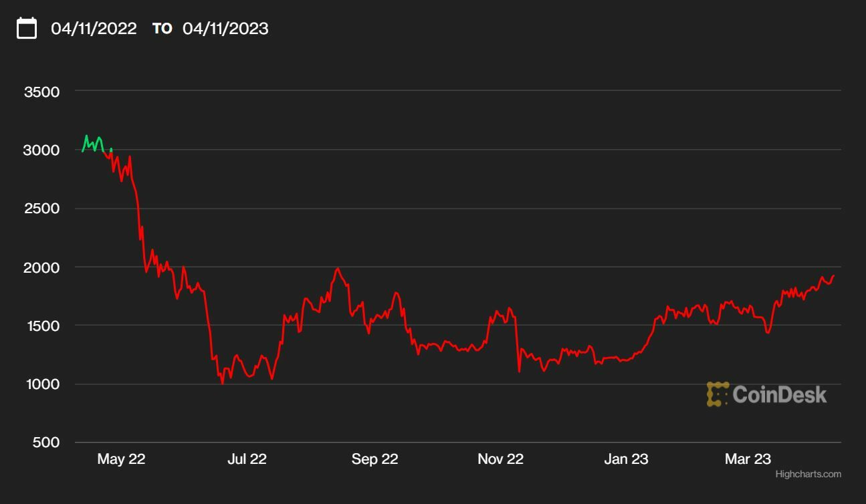Click the 2500 y-axis label
This screenshot has height=504, width=866.
tap(41, 209)
